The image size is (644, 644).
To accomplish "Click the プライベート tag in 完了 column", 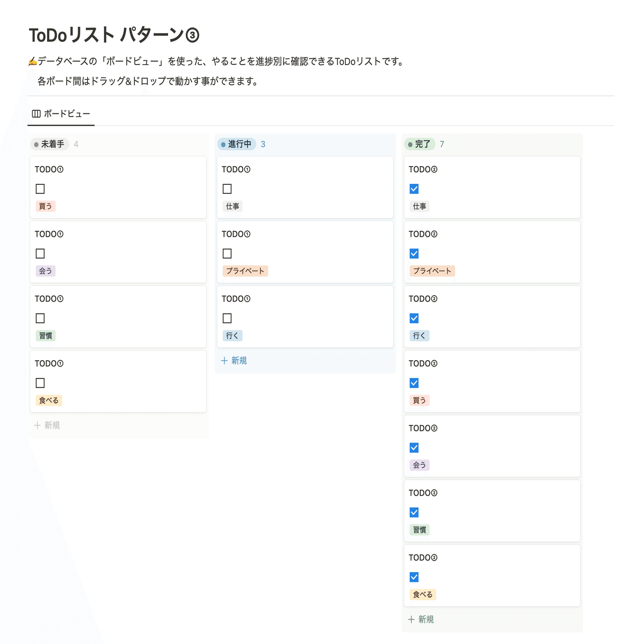I will pyautogui.click(x=432, y=271).
